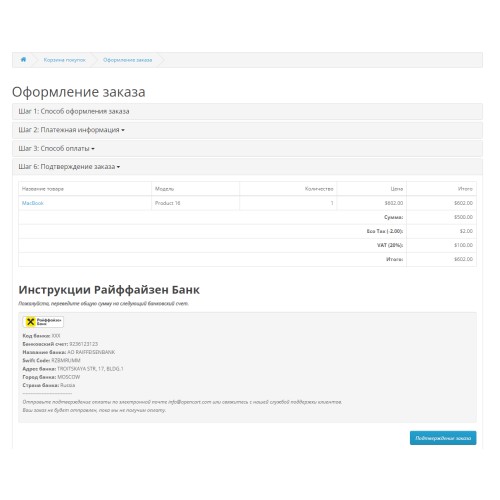500x500 pixels.
Task: Click the Шаг 1: Способ оформления заказа panel
Action: coord(247,111)
